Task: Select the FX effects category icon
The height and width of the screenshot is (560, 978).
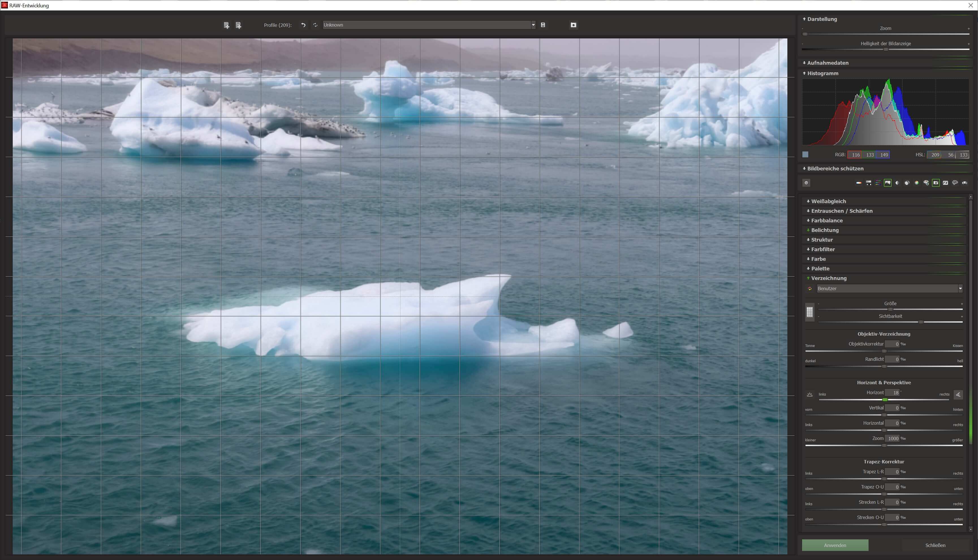Action: click(945, 183)
